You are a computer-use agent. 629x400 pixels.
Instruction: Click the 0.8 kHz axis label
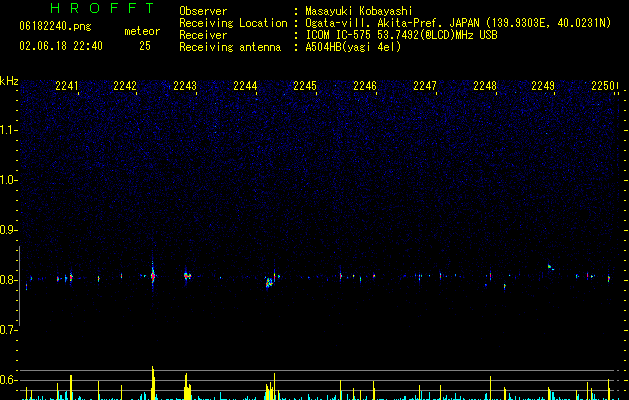pyautogui.click(x=7, y=280)
